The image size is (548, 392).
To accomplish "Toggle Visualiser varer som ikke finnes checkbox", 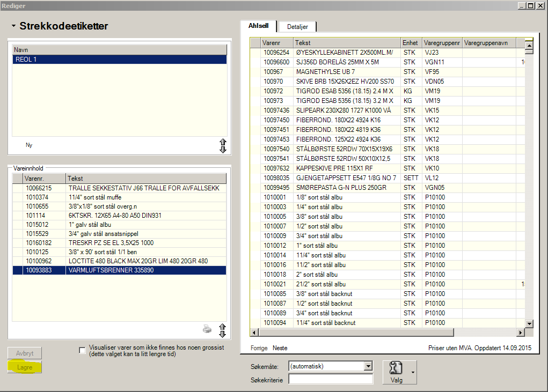I will coord(82,350).
